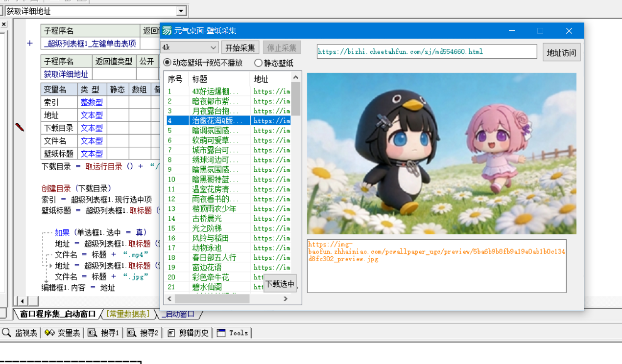
Task: Close the left panel with X button
Action: [3, 24]
